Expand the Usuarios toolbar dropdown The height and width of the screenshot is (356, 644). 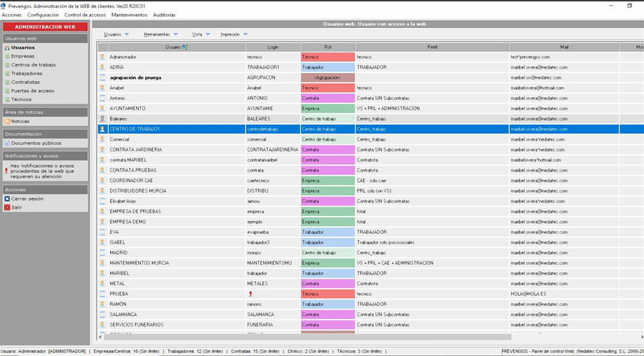pos(117,34)
